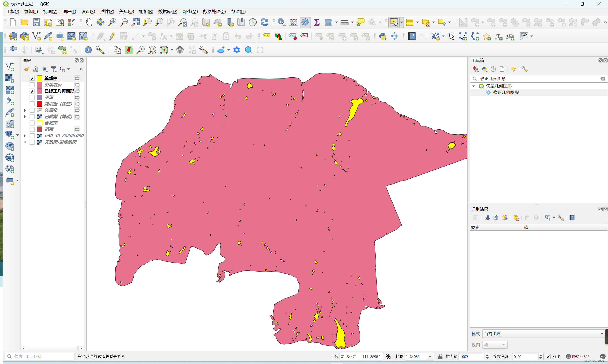Image resolution: width=608 pixels, height=364 pixels.
Task: Uncheck the 单部件 layer visibility checkbox
Action: pos(32,78)
